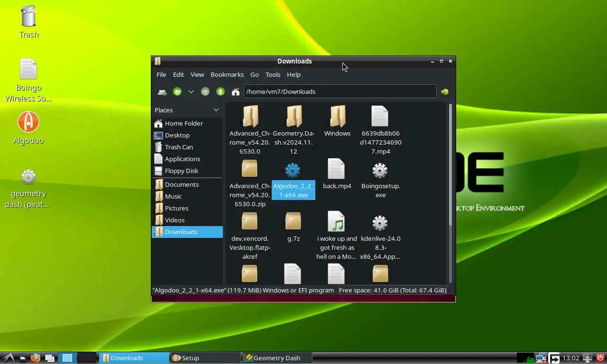Click the Downloads window title bar
607x364 pixels.
click(294, 61)
